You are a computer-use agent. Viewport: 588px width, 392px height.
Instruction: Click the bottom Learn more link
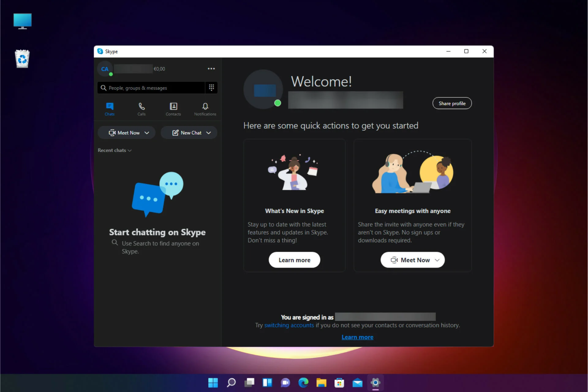357,337
